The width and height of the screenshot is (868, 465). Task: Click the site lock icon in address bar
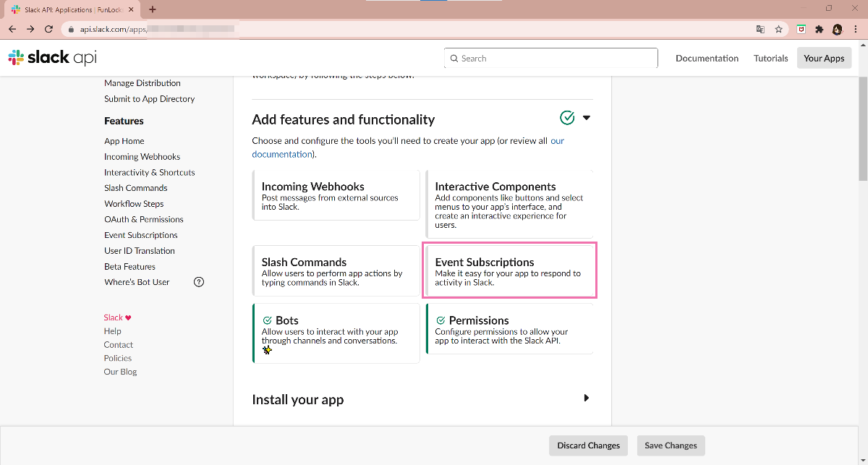click(71, 30)
